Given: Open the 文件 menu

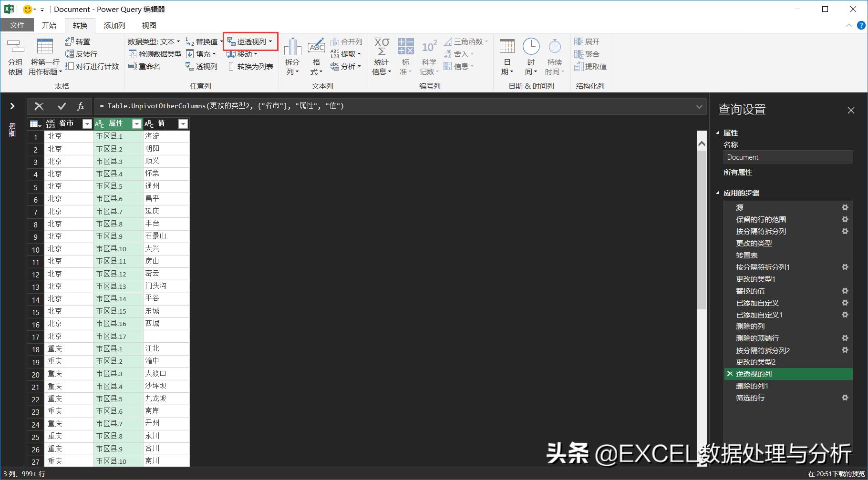Looking at the screenshot, I should click(x=17, y=25).
